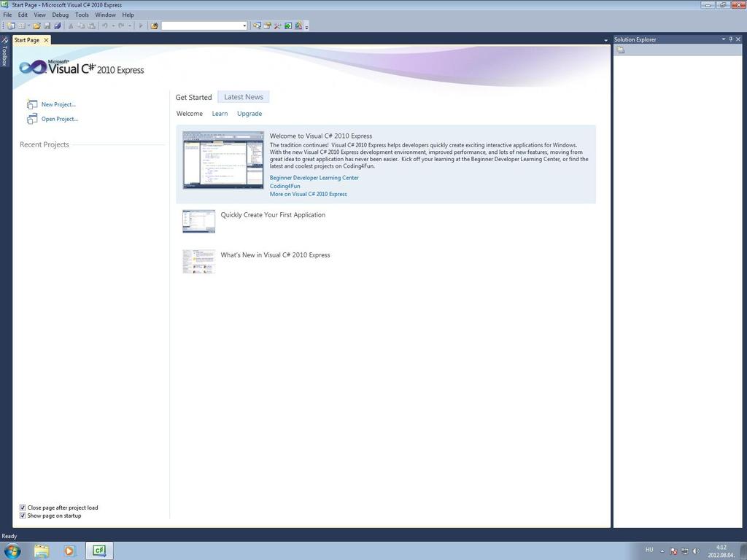
Task: Open the Window menu
Action: coord(105,15)
